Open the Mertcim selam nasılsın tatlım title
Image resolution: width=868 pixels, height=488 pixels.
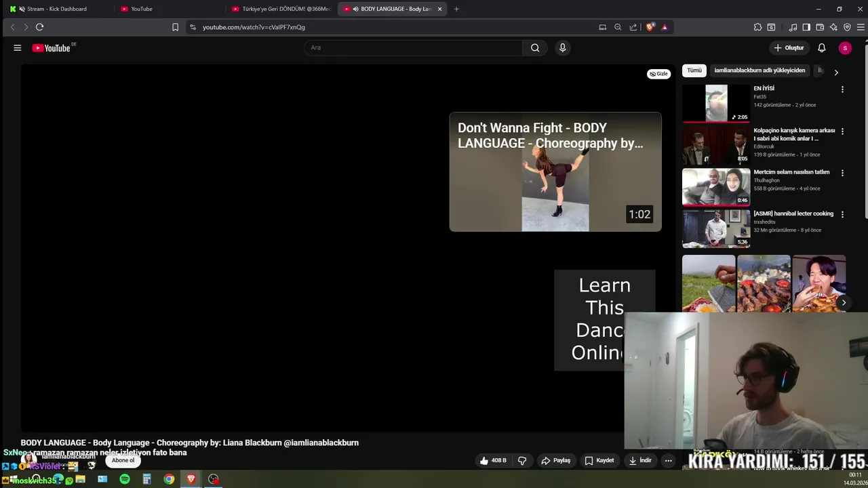point(791,172)
